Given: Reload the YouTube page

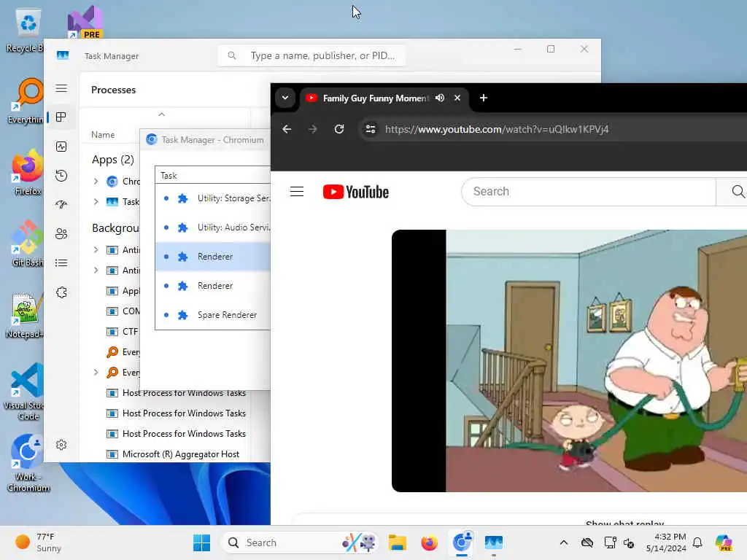Looking at the screenshot, I should (x=338, y=129).
